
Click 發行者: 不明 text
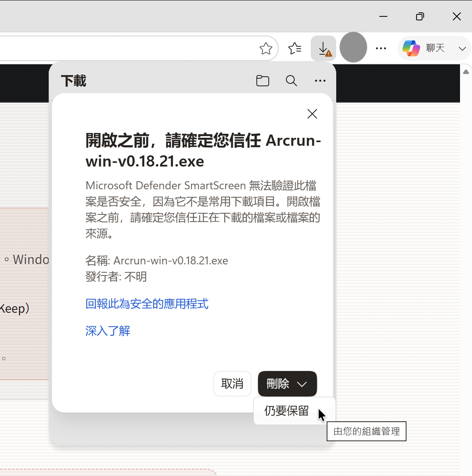[116, 277]
